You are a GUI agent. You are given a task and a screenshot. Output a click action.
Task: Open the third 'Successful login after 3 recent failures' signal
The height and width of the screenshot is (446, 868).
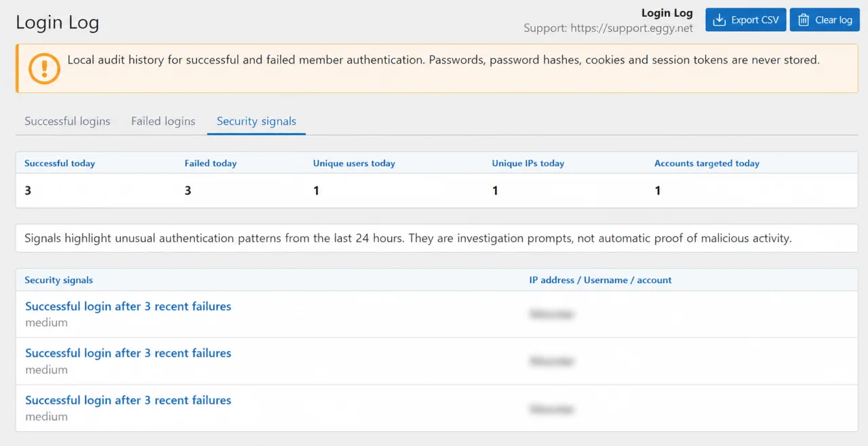pos(128,400)
